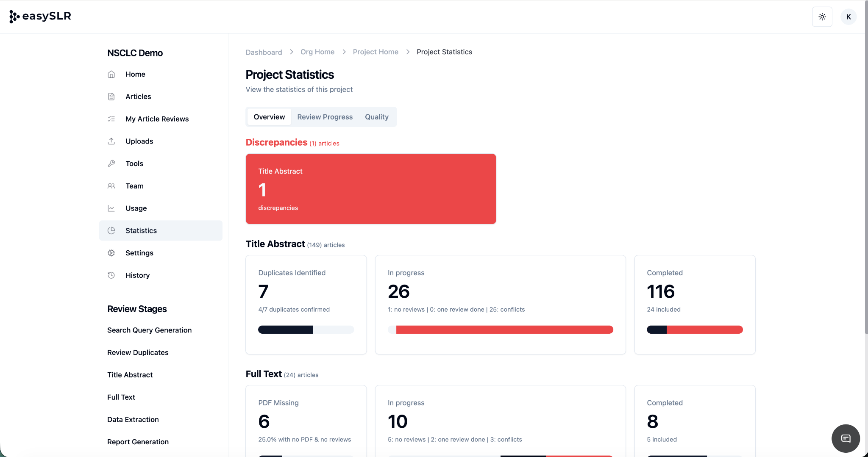This screenshot has height=457, width=868.
Task: Click the Uploads arrow icon
Action: [x=111, y=141]
